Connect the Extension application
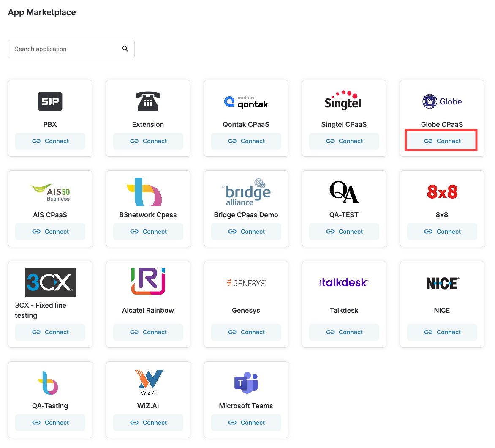The height and width of the screenshot is (448, 495). pyautogui.click(x=148, y=141)
